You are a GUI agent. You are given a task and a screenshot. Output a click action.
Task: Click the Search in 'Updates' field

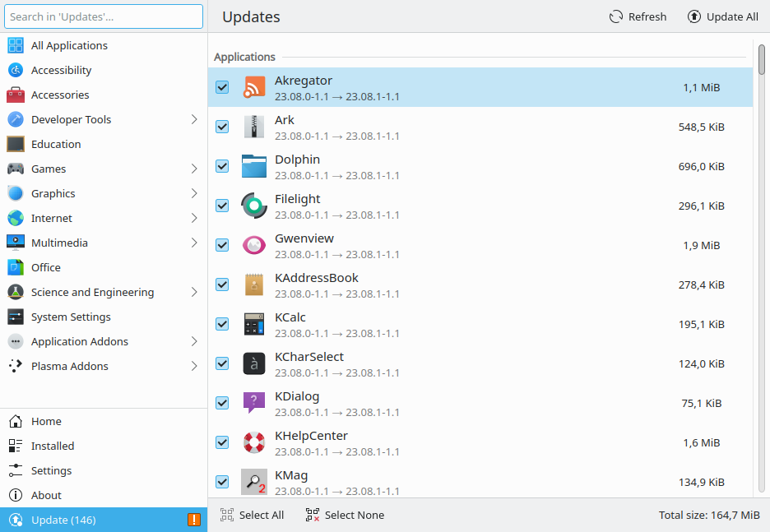pyautogui.click(x=104, y=16)
